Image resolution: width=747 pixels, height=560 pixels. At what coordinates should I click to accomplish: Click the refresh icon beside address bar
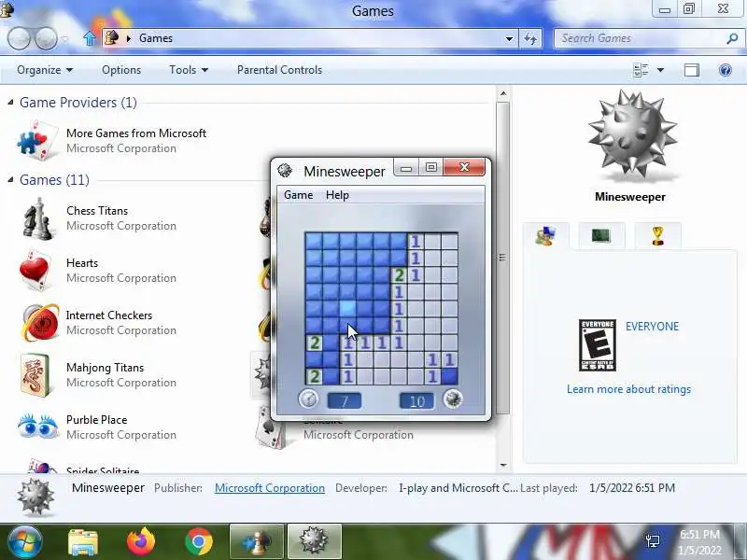530,38
